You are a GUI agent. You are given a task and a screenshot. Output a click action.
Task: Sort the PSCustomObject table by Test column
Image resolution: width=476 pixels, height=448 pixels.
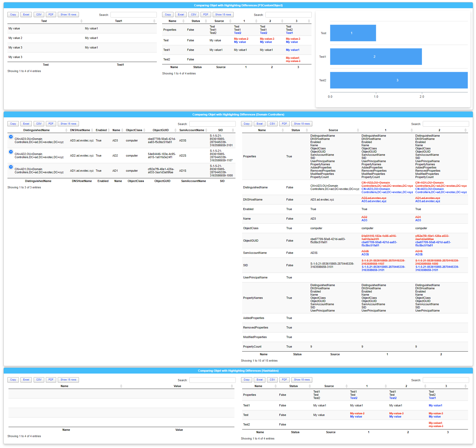coord(44,21)
